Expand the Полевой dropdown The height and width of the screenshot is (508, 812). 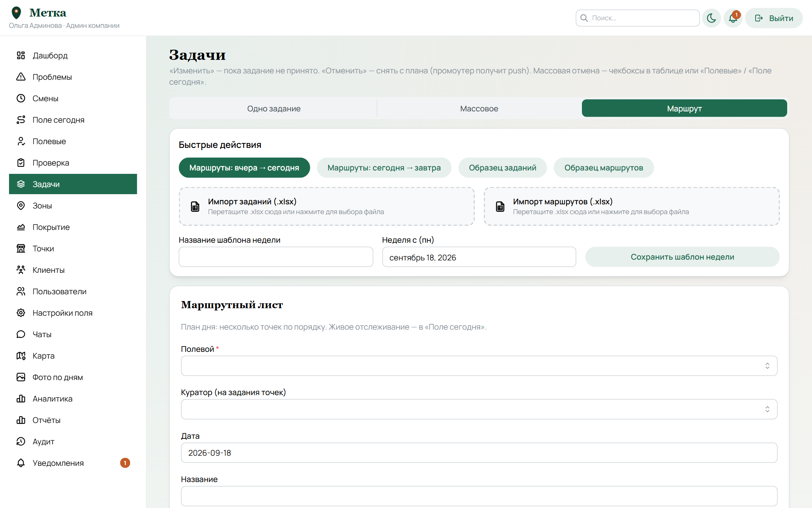479,366
